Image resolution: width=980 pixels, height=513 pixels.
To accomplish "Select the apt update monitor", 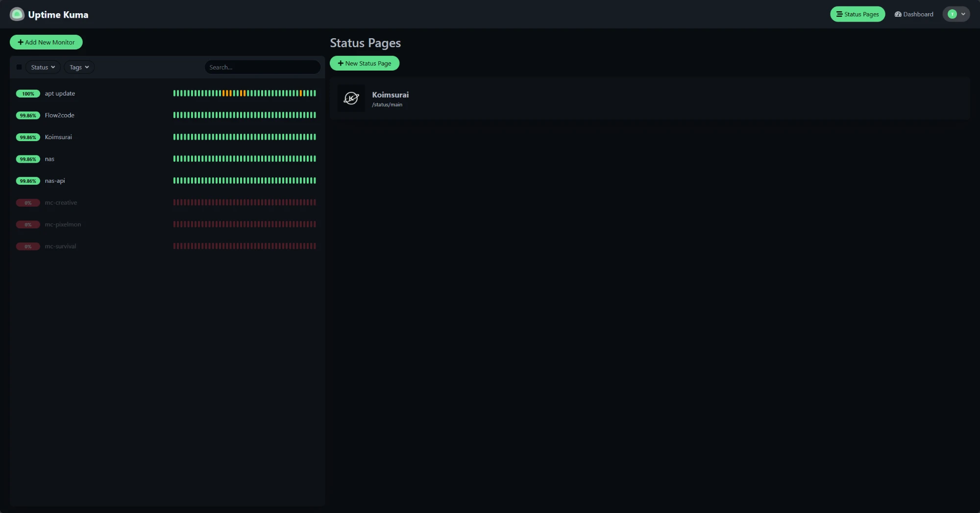I will (x=167, y=93).
